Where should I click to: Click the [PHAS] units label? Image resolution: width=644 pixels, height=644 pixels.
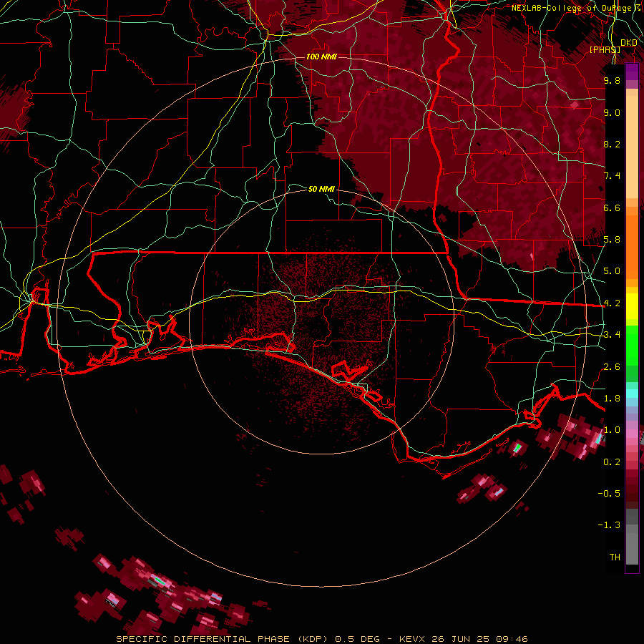pyautogui.click(x=605, y=49)
